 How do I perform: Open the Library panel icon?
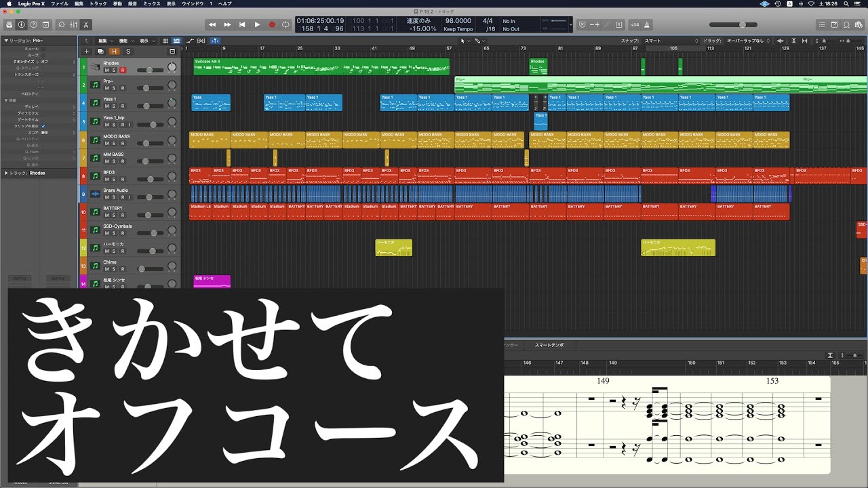click(x=9, y=24)
